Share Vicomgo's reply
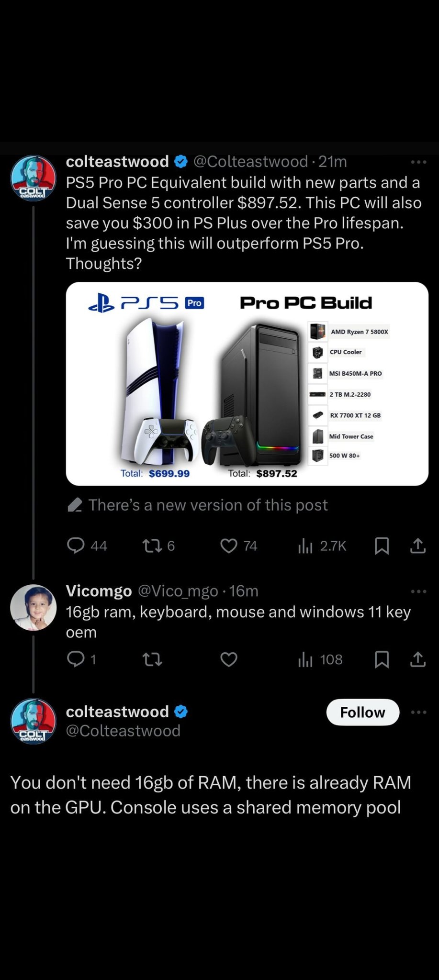439x980 pixels. coord(418,659)
